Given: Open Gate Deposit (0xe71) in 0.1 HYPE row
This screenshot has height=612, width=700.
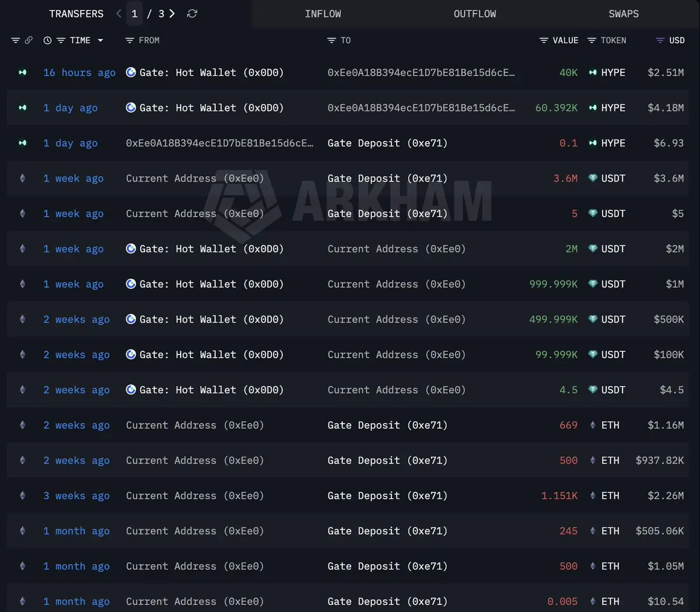Looking at the screenshot, I should coord(387,143).
